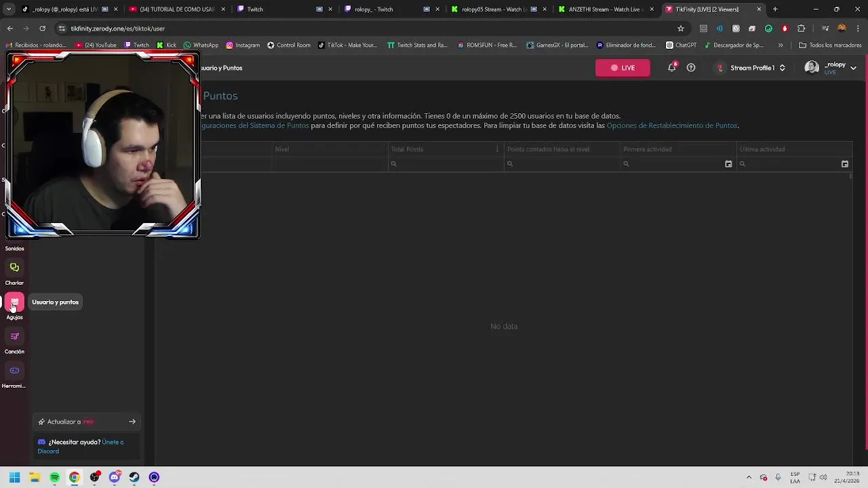Open Todos los marcadores folder
The image size is (868, 488).
click(x=830, y=45)
